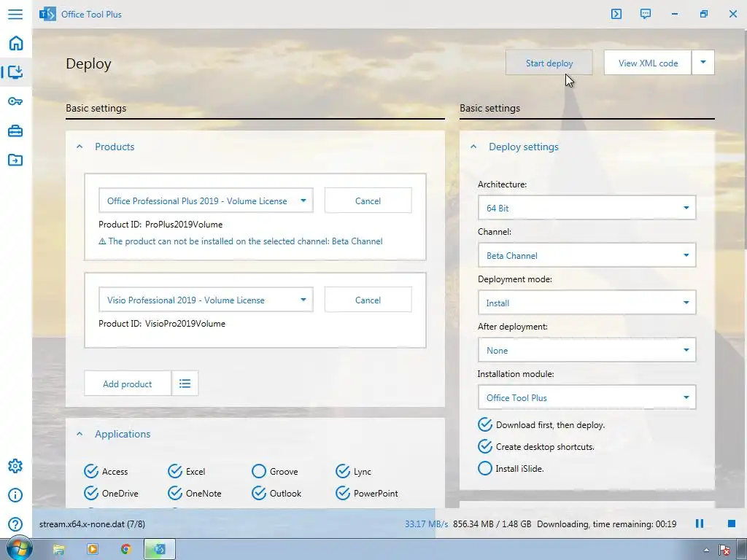Cancel the Visio Professional 2019 product
747x560 pixels.
tap(368, 300)
